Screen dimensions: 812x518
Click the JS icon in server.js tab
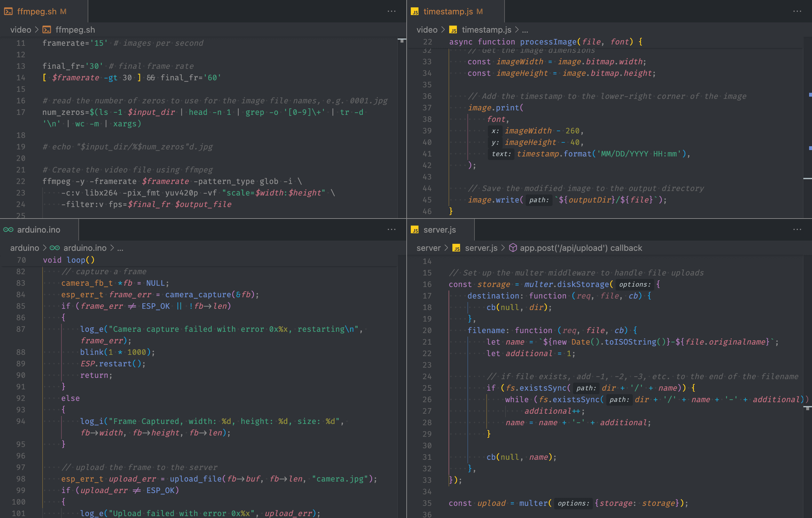(414, 230)
